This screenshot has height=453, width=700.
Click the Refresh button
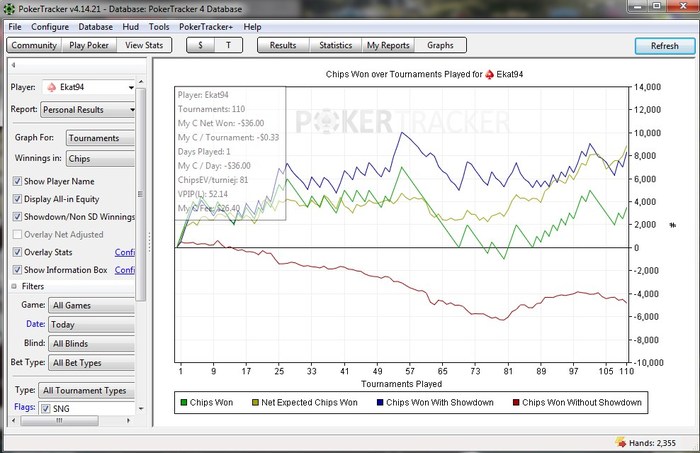(x=665, y=46)
